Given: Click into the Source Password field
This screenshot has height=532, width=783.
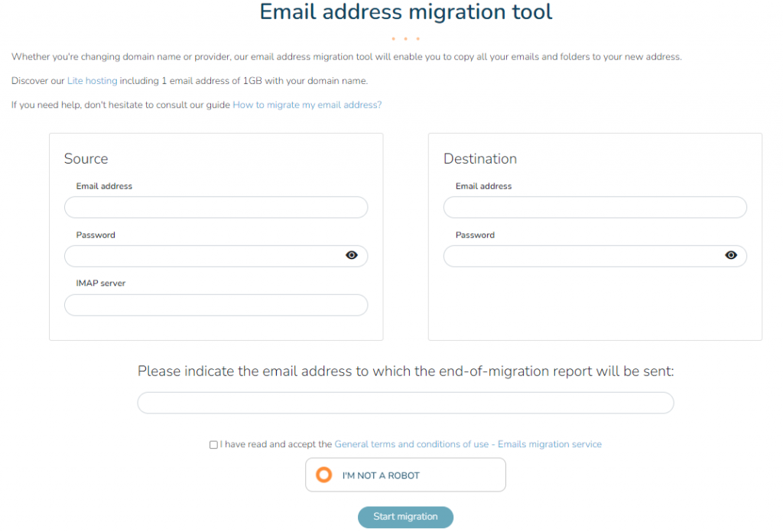Looking at the screenshot, I should 203,256.
